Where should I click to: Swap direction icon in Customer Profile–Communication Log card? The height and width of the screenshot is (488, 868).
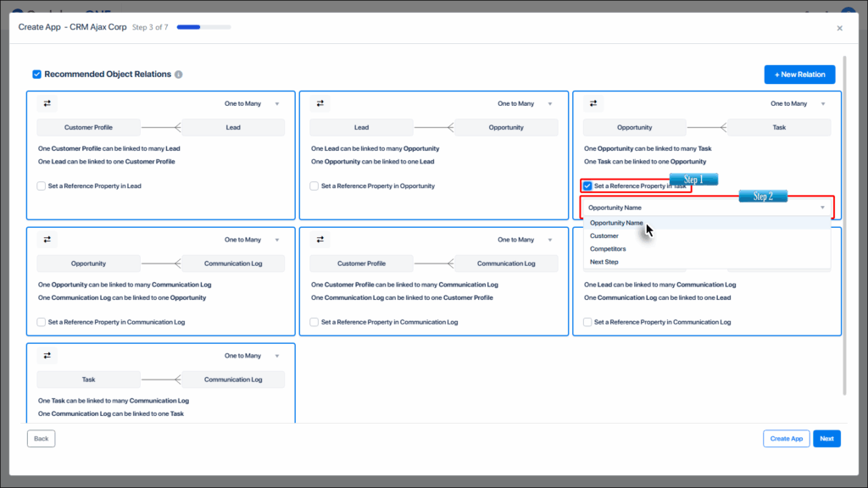pos(320,240)
